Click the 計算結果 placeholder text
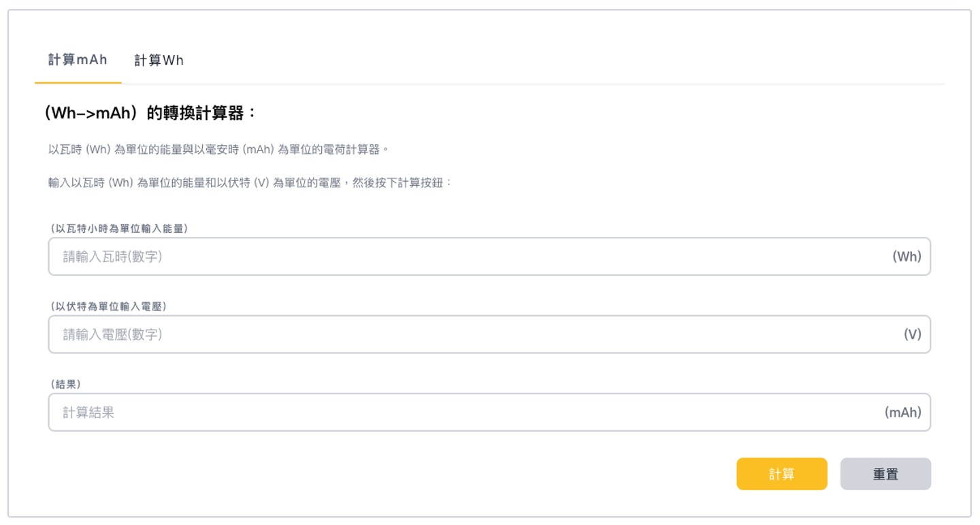Viewport: 980px width, 525px height. click(88, 412)
